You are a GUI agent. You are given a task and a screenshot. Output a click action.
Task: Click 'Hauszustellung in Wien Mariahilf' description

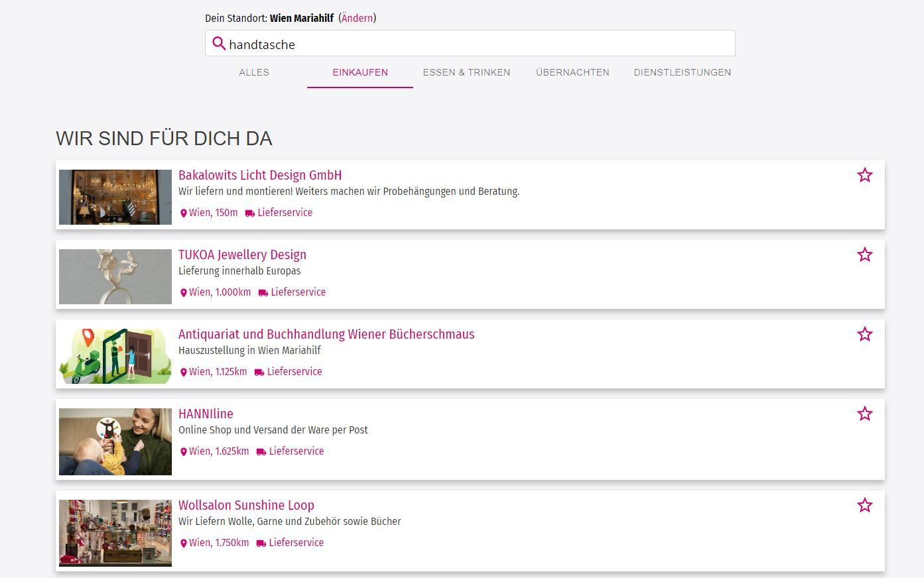[249, 351]
